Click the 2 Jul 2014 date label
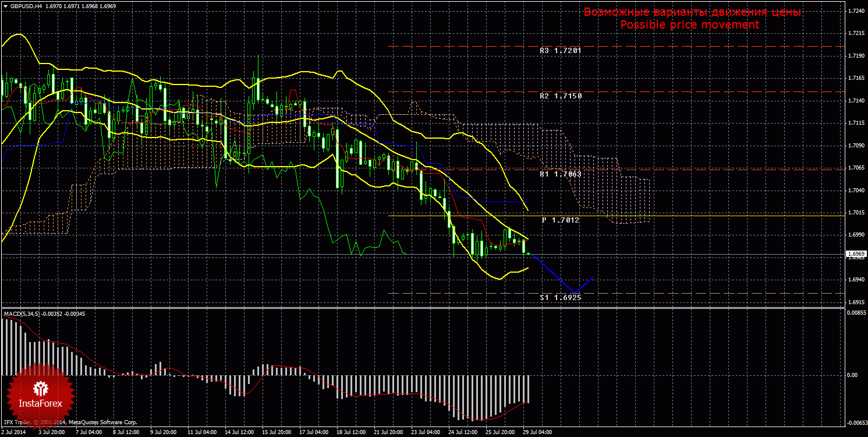868x437 pixels. coord(15,433)
